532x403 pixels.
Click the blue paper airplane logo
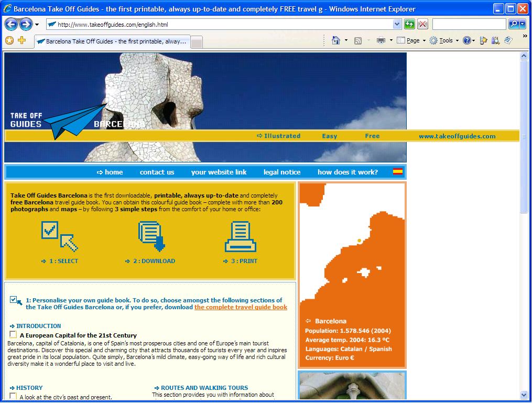click(x=74, y=121)
